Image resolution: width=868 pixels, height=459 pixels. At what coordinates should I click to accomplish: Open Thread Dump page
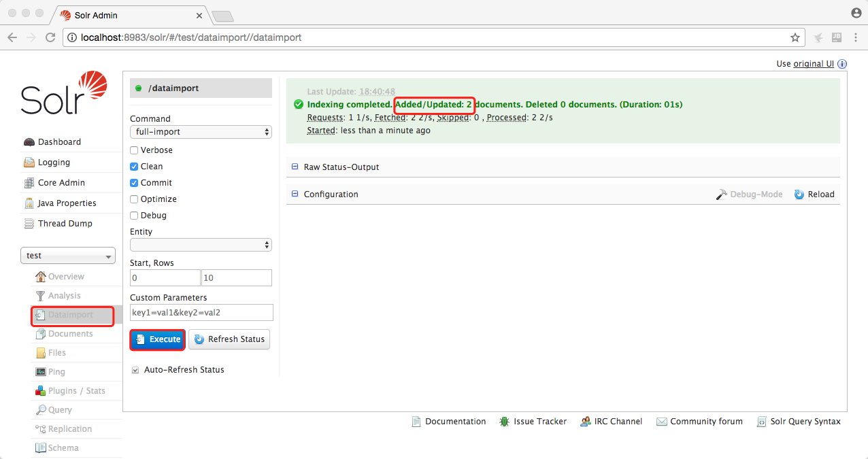pyautogui.click(x=65, y=224)
